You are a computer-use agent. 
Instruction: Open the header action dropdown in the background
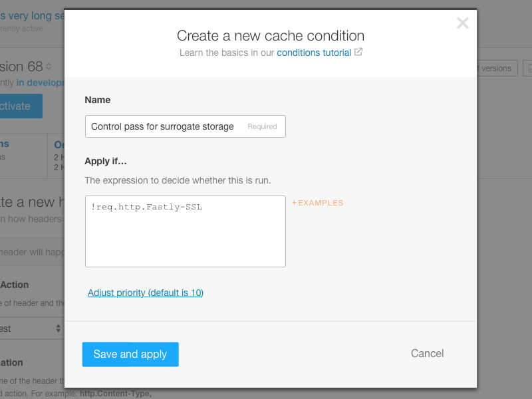point(30,328)
